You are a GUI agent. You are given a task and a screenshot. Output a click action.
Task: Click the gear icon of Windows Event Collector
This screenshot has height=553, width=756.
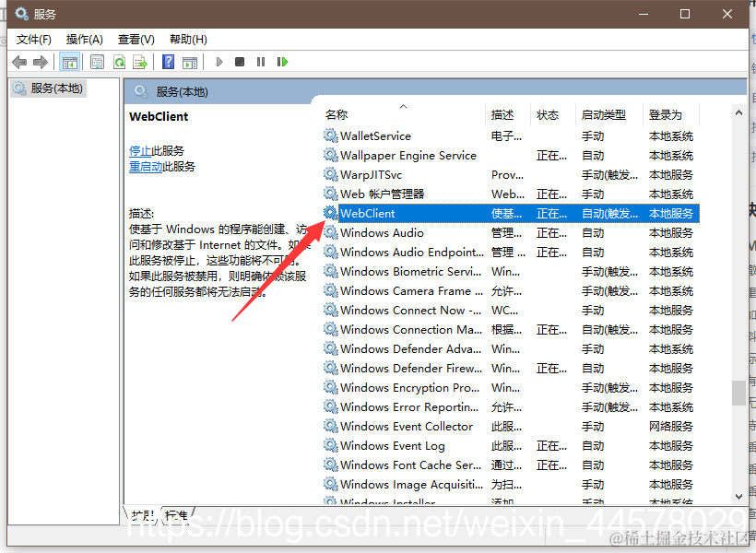pyautogui.click(x=330, y=426)
